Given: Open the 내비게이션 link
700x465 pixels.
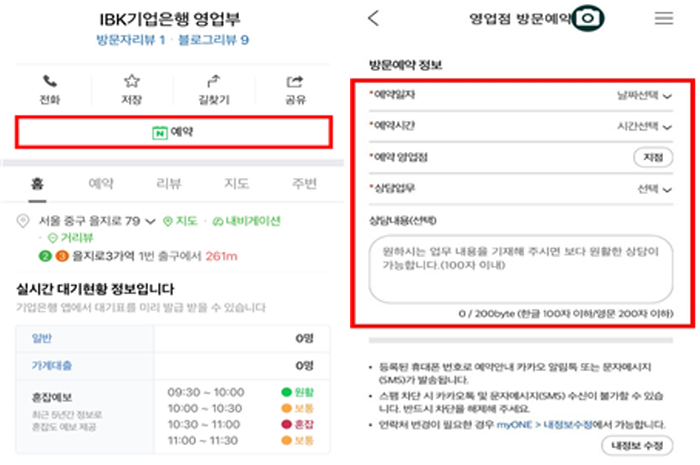Looking at the screenshot, I should point(246,221).
